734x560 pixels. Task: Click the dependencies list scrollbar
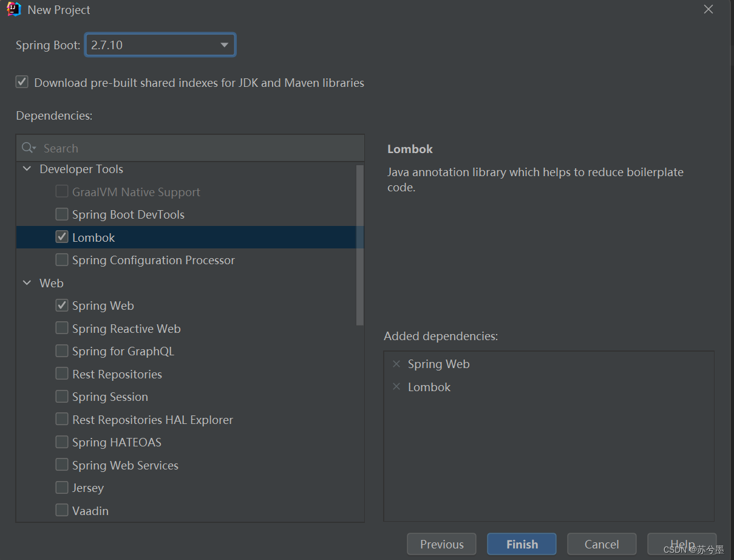coord(360,245)
